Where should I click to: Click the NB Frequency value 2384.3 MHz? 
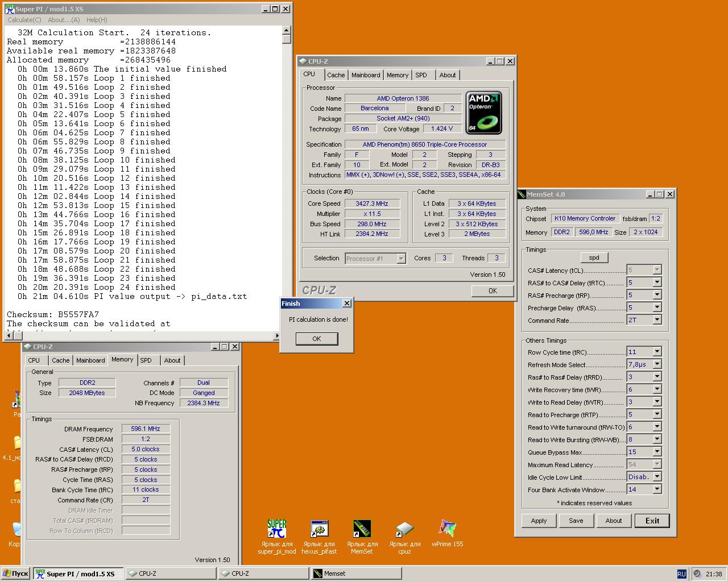204,403
